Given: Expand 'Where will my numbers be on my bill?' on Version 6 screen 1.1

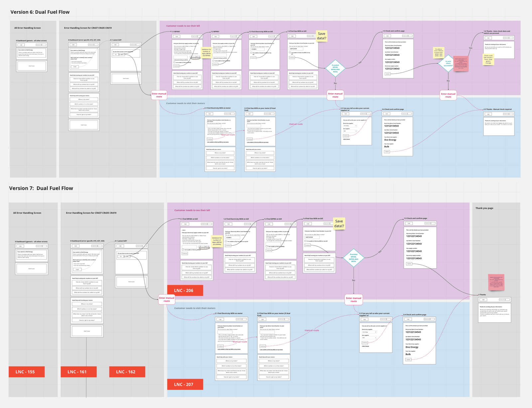Looking at the screenshot, I should click(x=188, y=82).
